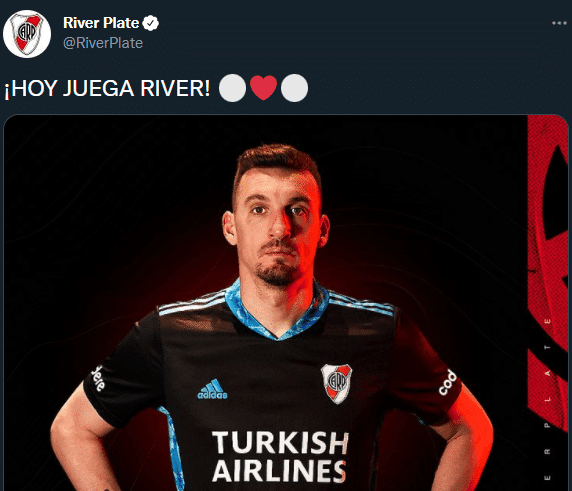The width and height of the screenshot is (572, 491).
Task: Click the vertical RIVER PLATE lettering
Action: (x=547, y=399)
